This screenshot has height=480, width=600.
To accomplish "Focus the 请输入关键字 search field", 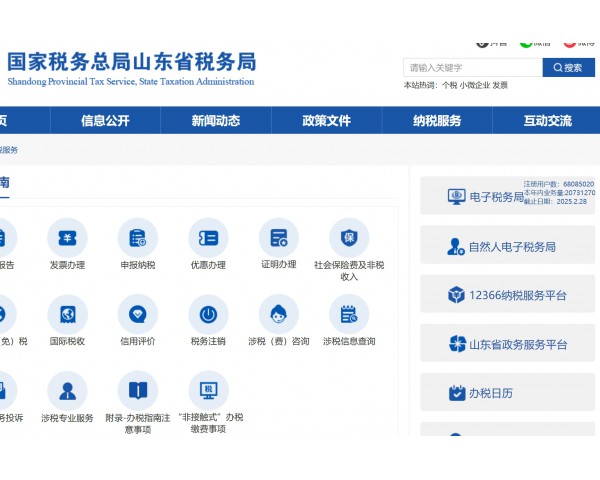I will click(x=472, y=67).
